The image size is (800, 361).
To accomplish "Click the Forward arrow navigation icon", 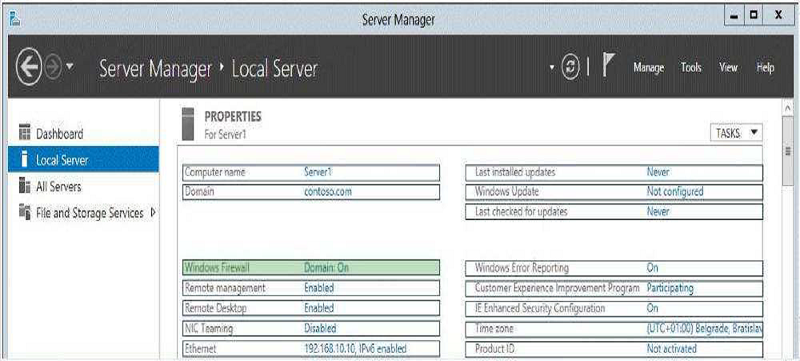I will coord(53,67).
